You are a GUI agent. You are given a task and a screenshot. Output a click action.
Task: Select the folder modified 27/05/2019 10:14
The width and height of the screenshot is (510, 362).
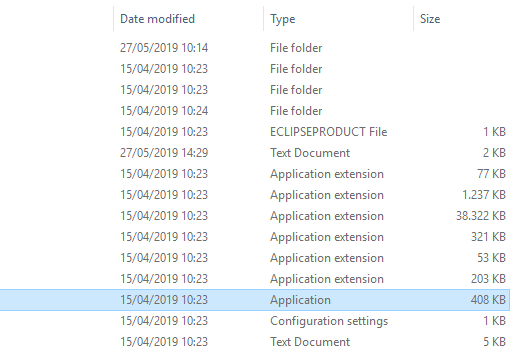click(255, 48)
